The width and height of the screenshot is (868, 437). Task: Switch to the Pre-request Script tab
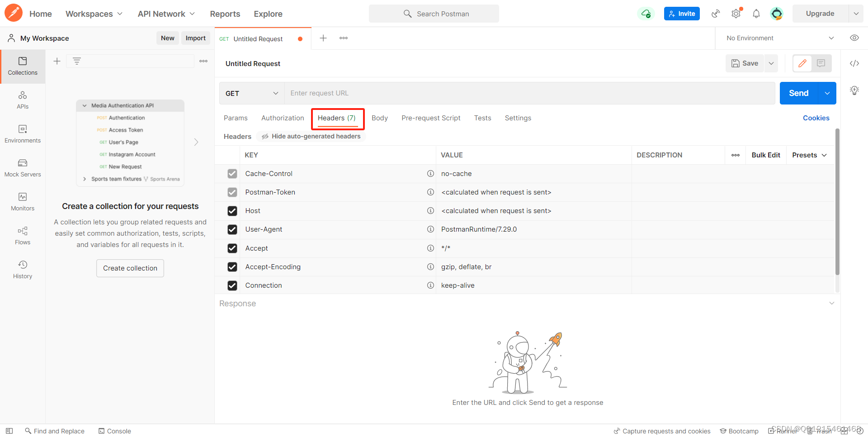(x=431, y=118)
